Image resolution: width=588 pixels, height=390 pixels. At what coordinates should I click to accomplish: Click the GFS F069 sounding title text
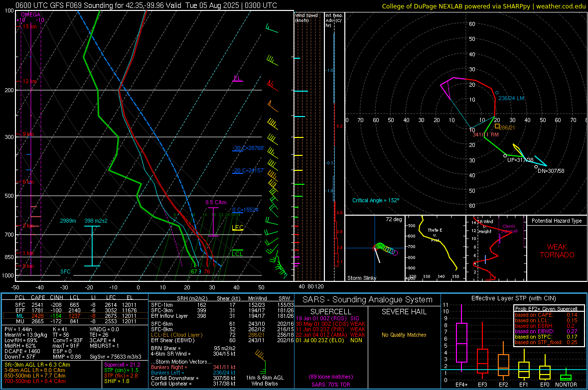pos(146,5)
